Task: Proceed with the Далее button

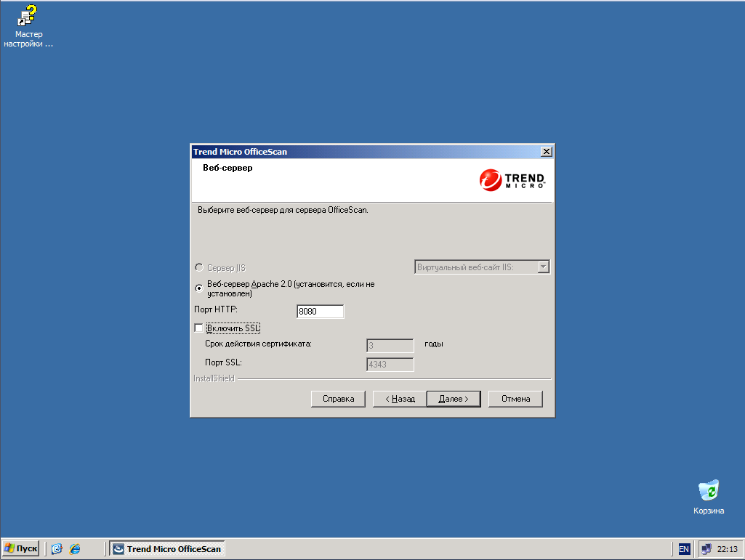Action: point(454,399)
